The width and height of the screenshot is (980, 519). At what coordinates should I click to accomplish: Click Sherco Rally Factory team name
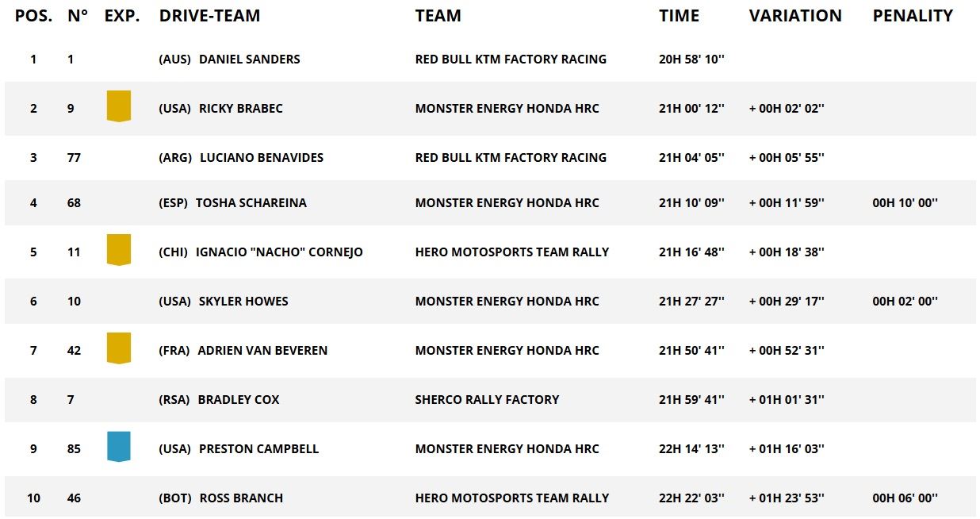[x=487, y=400]
